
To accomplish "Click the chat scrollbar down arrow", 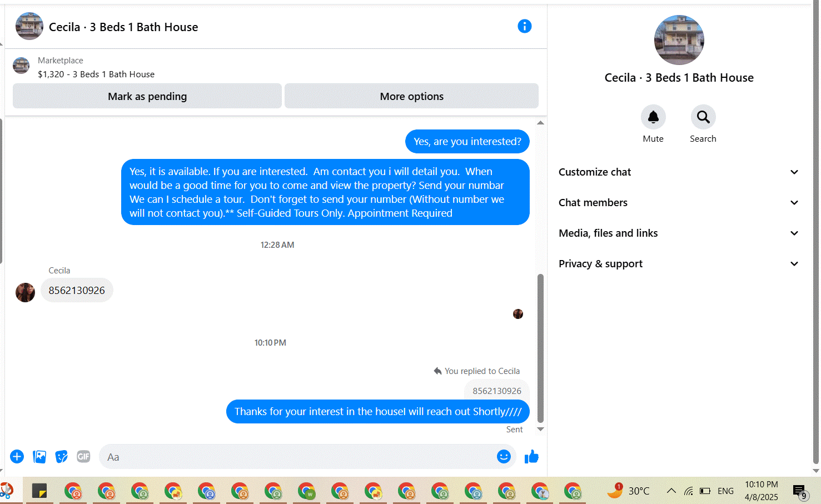I will point(540,429).
